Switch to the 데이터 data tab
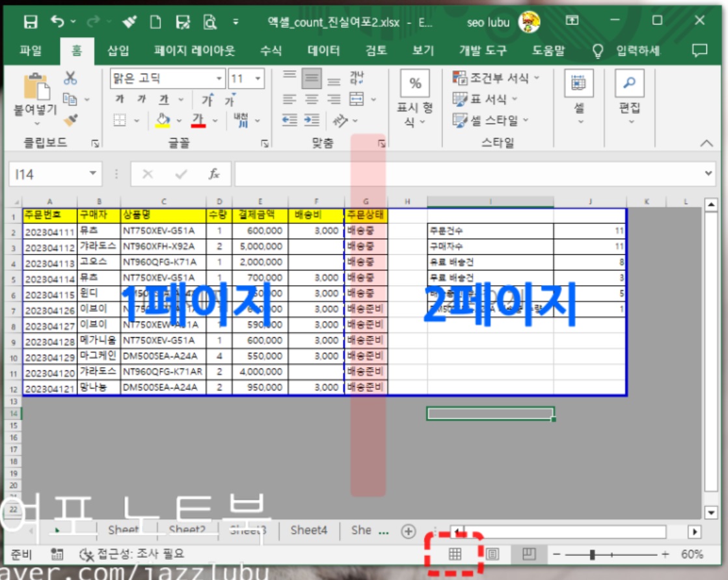Image resolution: width=728 pixels, height=580 pixels. 323,50
